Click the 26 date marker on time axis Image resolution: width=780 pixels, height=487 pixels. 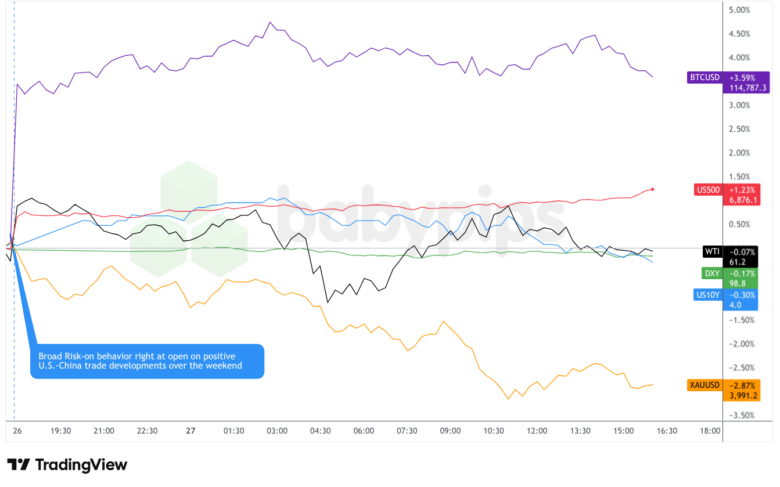(17, 431)
